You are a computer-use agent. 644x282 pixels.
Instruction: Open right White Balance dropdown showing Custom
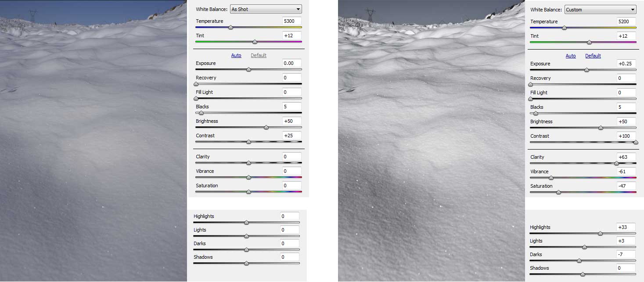tap(601, 10)
